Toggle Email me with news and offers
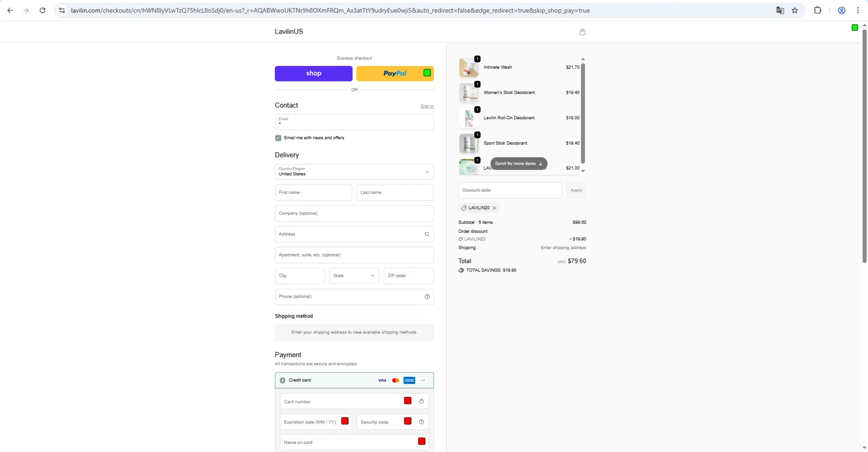This screenshot has width=868, height=452. coord(278,138)
